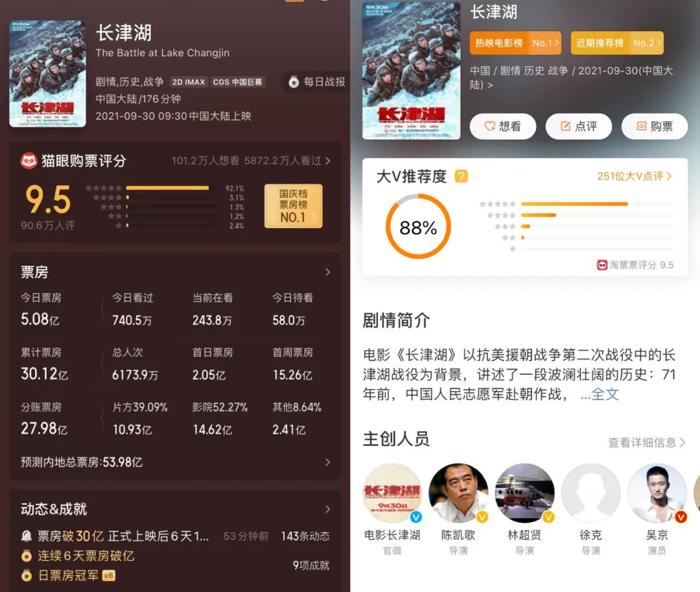Open the 每日战报 daily report

[316, 82]
